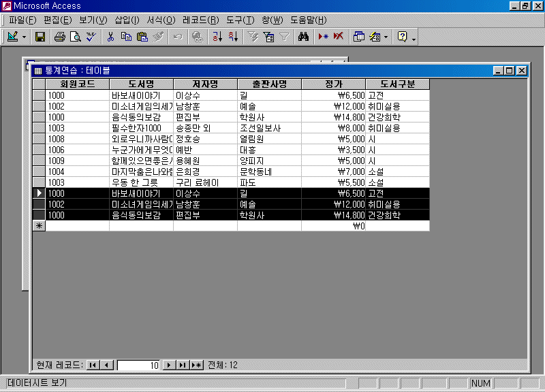Click new record navigation button
545x392 pixels.
[x=196, y=365]
